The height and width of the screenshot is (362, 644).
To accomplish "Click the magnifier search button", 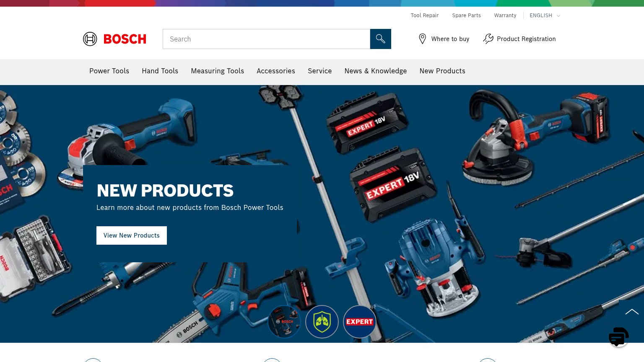I will (381, 39).
